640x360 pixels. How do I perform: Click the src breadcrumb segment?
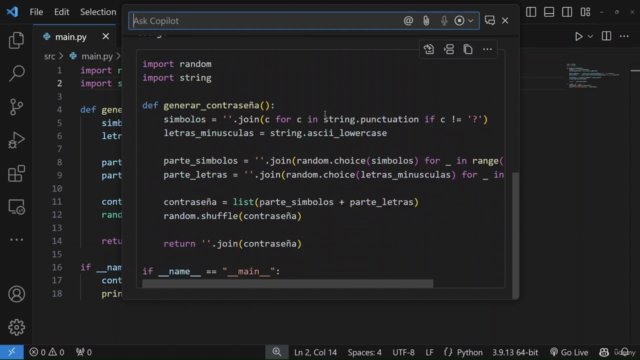click(50, 56)
